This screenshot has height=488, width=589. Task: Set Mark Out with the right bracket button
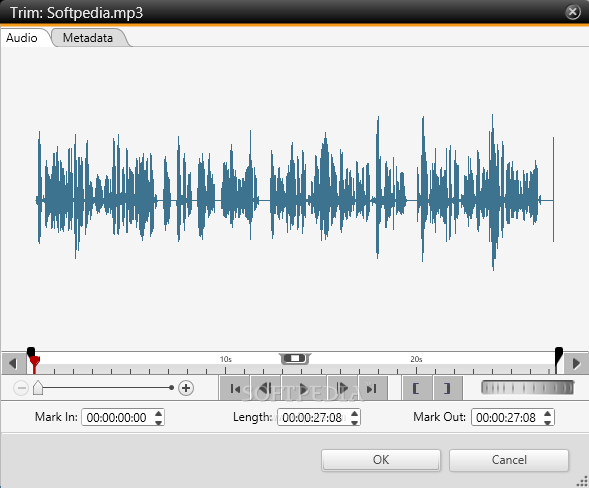coord(448,388)
